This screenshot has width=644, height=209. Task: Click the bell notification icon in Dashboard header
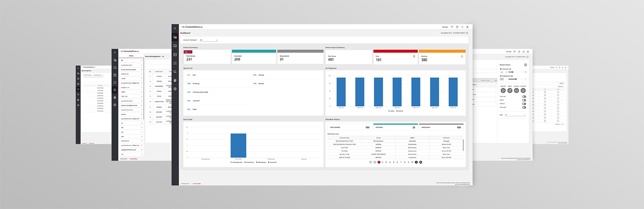pyautogui.click(x=462, y=27)
